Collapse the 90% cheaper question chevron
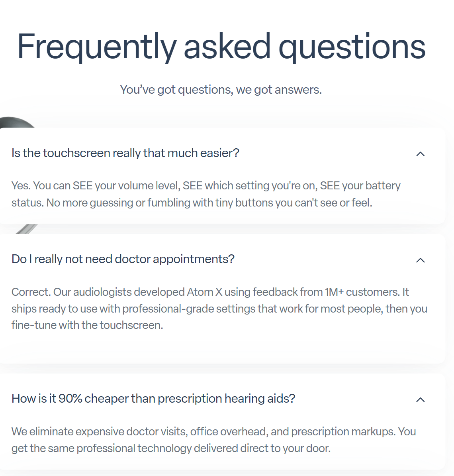Image resolution: width=454 pixels, height=476 pixels. (420, 400)
